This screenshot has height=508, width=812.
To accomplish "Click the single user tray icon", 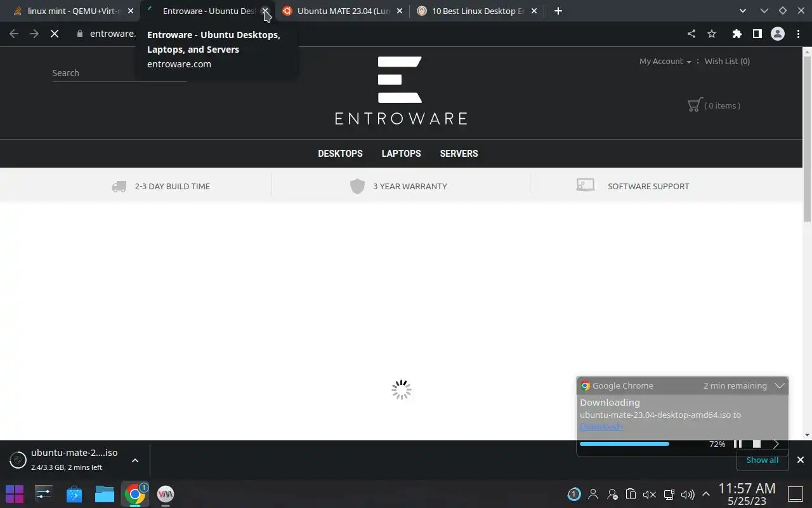I will (593, 494).
